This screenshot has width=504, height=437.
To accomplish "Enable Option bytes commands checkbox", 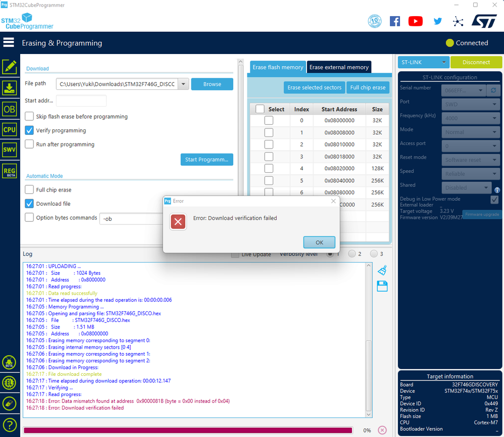I will tap(29, 217).
